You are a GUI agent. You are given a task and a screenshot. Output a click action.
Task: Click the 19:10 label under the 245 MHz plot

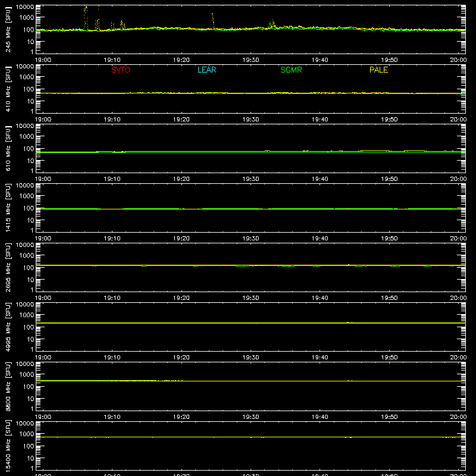click(112, 60)
